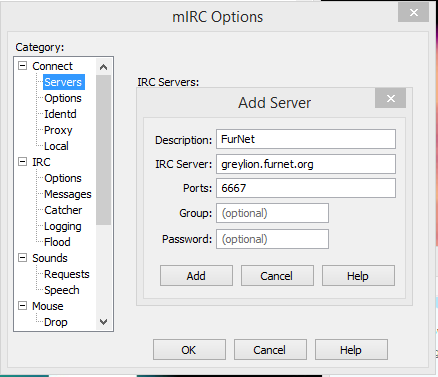Select Messages under IRC
Viewport: 438px width, 377px height.
[x=68, y=194]
